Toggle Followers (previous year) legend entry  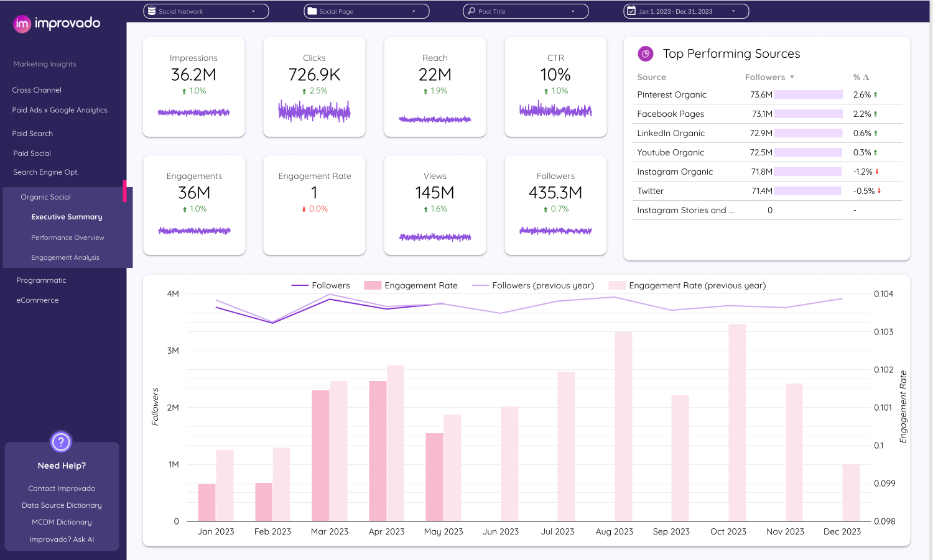(x=532, y=285)
